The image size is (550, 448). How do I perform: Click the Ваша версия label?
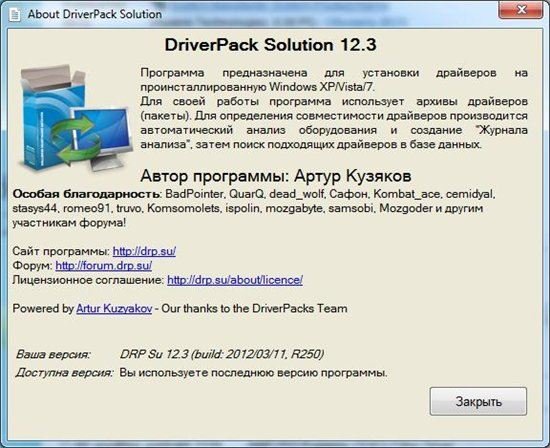click(x=53, y=354)
